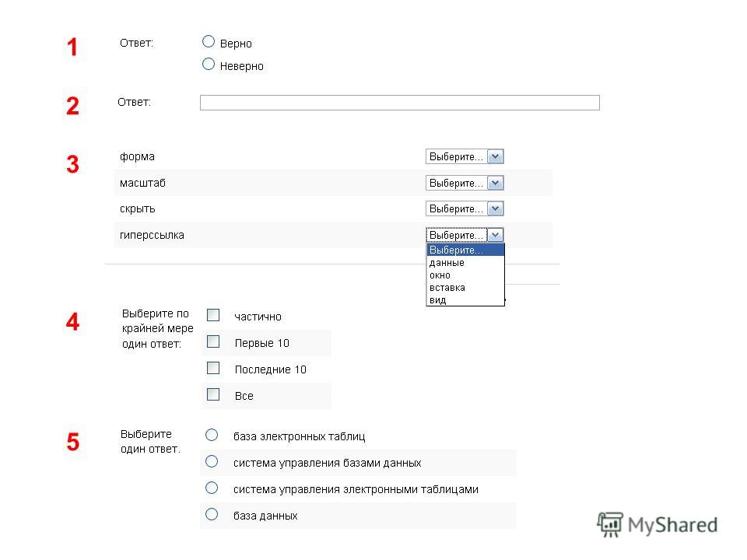This screenshot has height=560, width=747.
Task: Select 'система управления базами данных' option
Action: 212,461
